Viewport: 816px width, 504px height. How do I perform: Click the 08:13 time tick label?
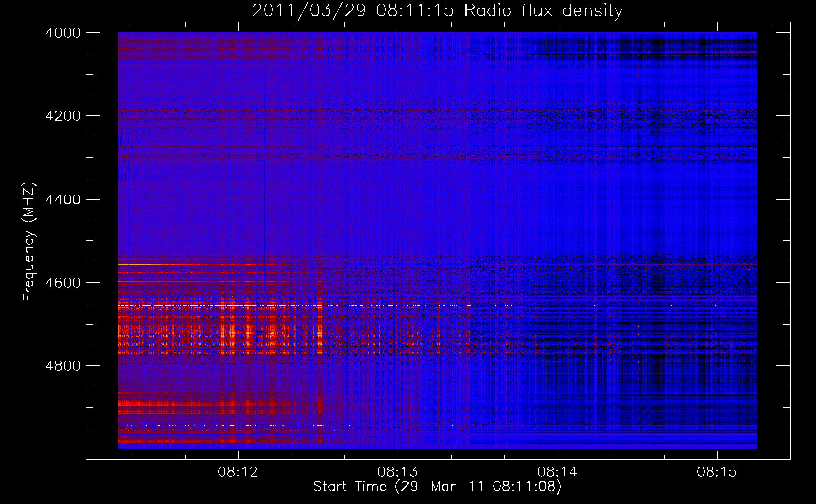pyautogui.click(x=397, y=472)
